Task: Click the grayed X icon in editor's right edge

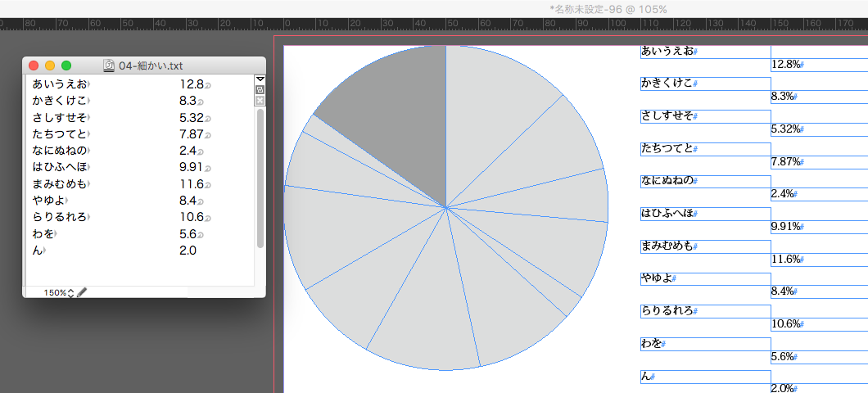Action: click(x=260, y=100)
